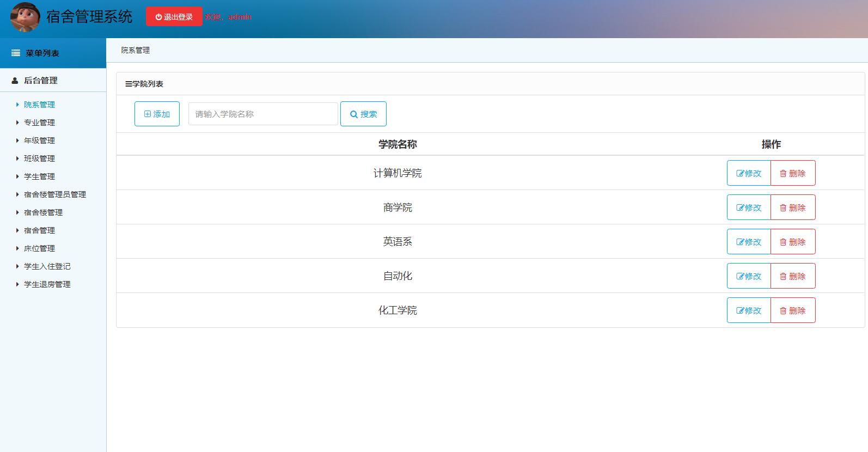Click the 自动化 table cell
Image resolution: width=868 pixels, height=452 pixels.
[398, 276]
